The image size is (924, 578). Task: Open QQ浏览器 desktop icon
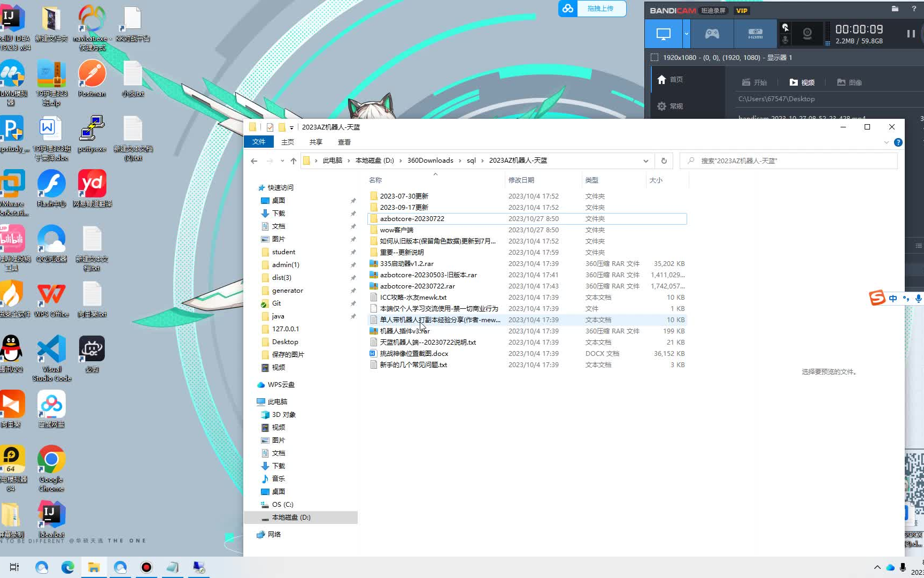[x=51, y=244]
